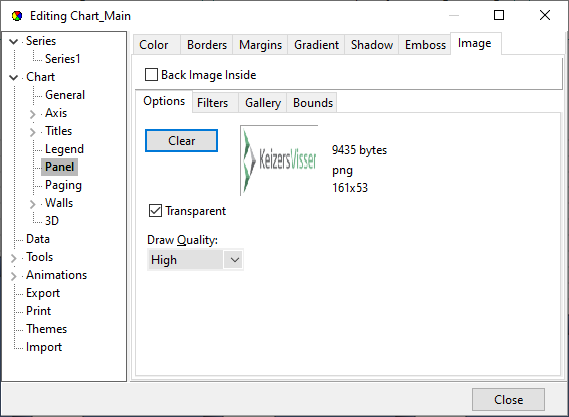The height and width of the screenshot is (417, 569).
Task: Click the TeeChart app icon in title bar
Action: click(17, 16)
